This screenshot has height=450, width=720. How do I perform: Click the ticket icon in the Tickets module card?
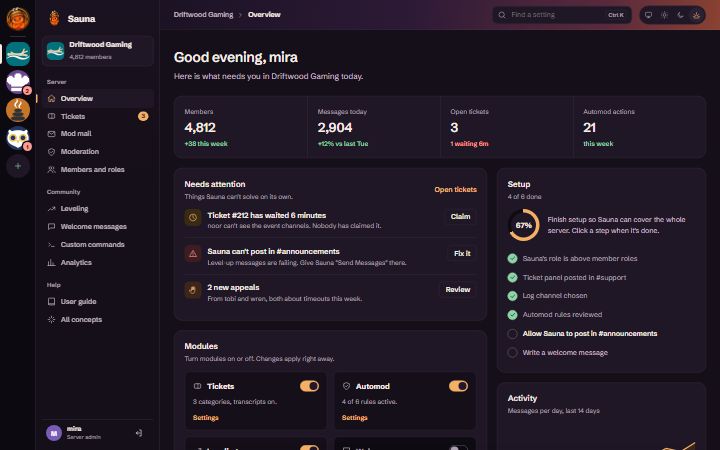pyautogui.click(x=197, y=386)
